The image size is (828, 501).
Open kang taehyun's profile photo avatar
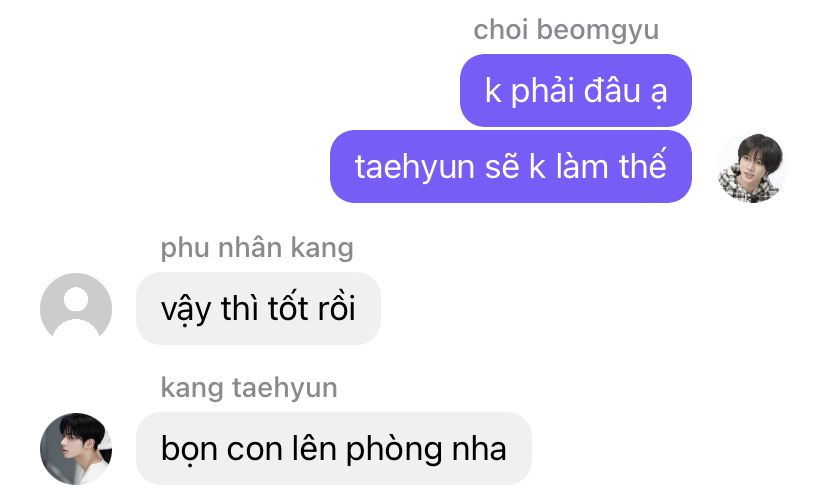(x=76, y=448)
